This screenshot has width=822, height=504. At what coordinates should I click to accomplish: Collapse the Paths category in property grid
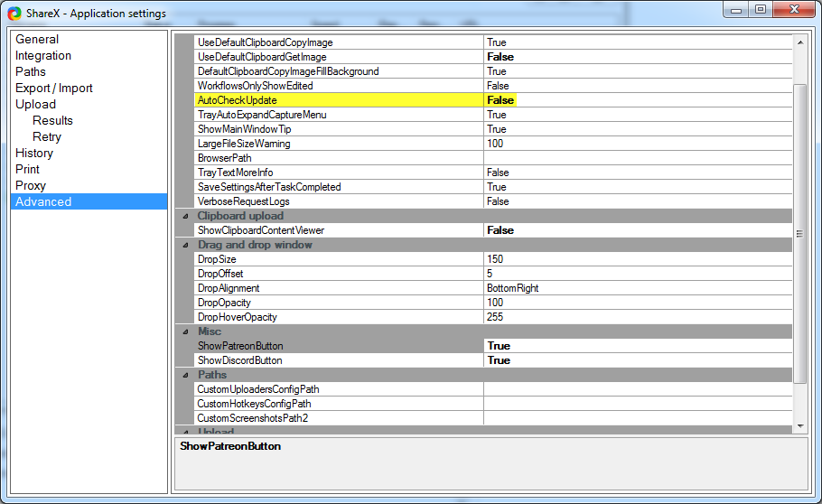coord(185,375)
